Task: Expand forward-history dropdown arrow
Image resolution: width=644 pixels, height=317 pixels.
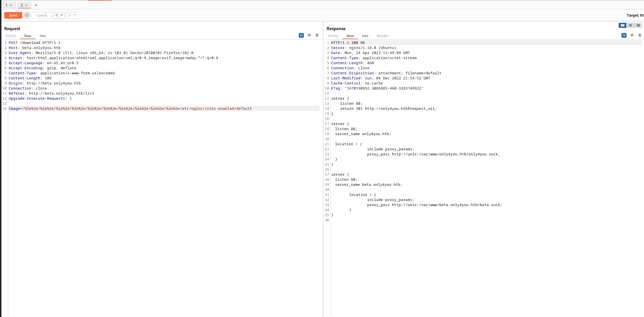Action: 75,15
